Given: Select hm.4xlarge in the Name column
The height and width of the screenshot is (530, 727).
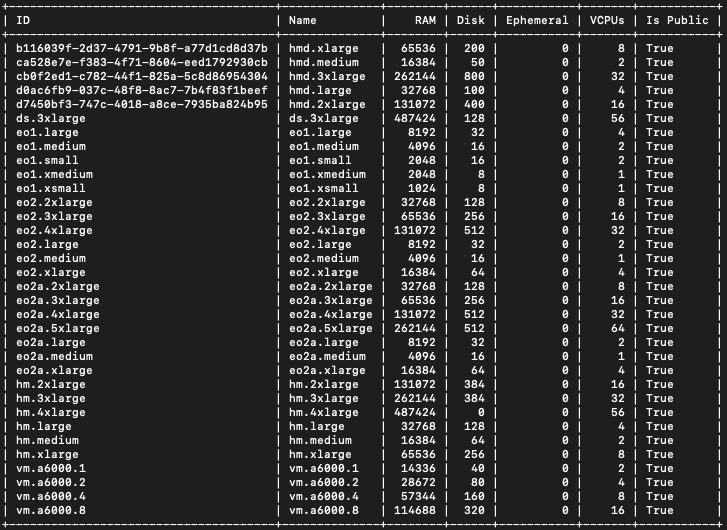Looking at the screenshot, I should pos(324,412).
